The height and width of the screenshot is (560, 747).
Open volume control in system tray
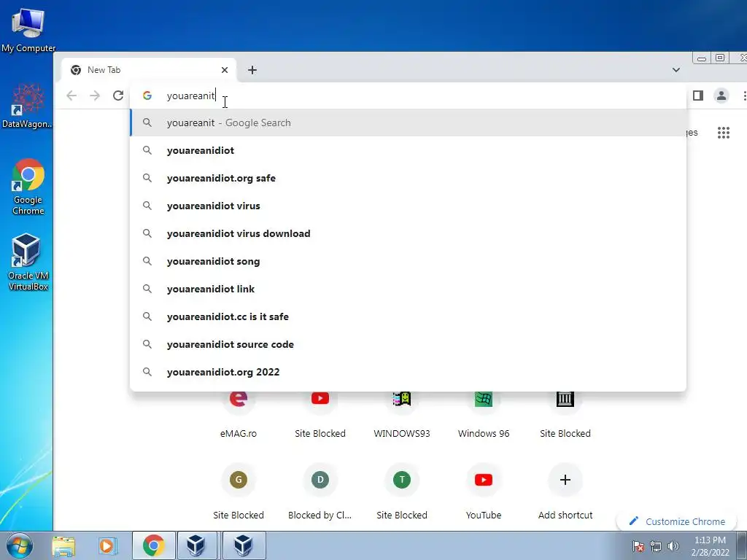point(673,546)
